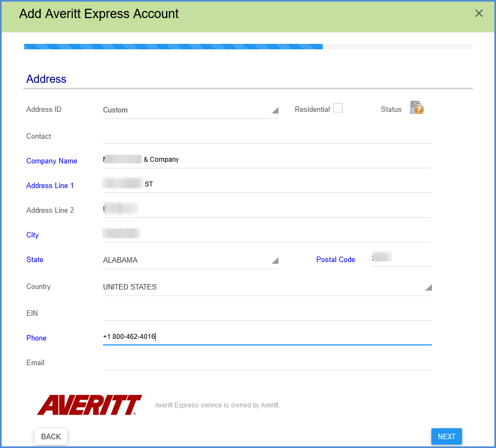The height and width of the screenshot is (448, 496).
Task: Click the Residential label
Action: coord(312,110)
